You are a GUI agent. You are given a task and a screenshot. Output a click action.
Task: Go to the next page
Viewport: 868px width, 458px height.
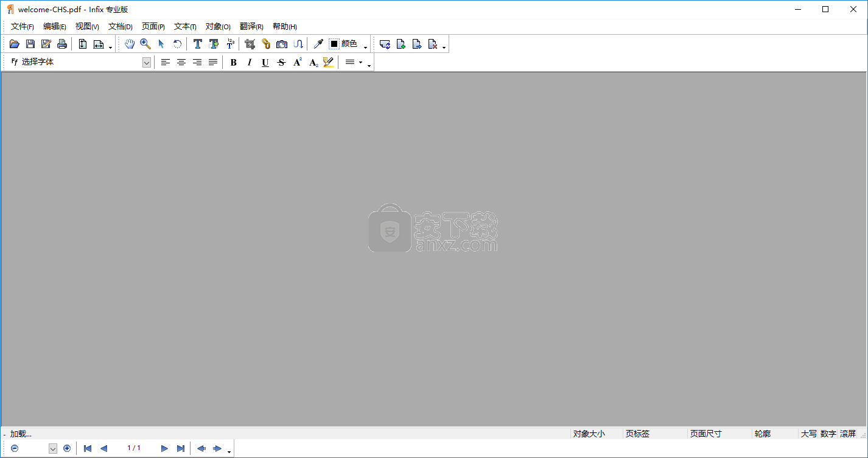tap(164, 448)
